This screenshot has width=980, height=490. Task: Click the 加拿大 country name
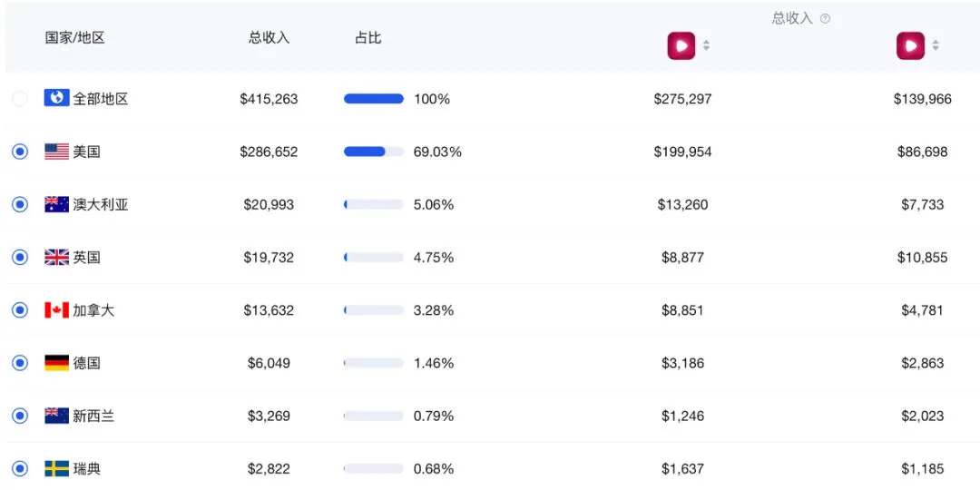tap(93, 310)
